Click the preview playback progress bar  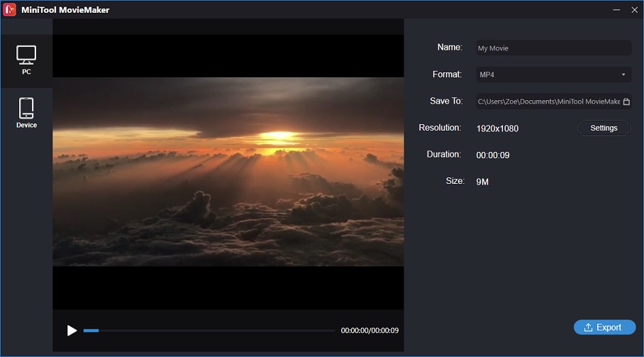[x=209, y=330]
